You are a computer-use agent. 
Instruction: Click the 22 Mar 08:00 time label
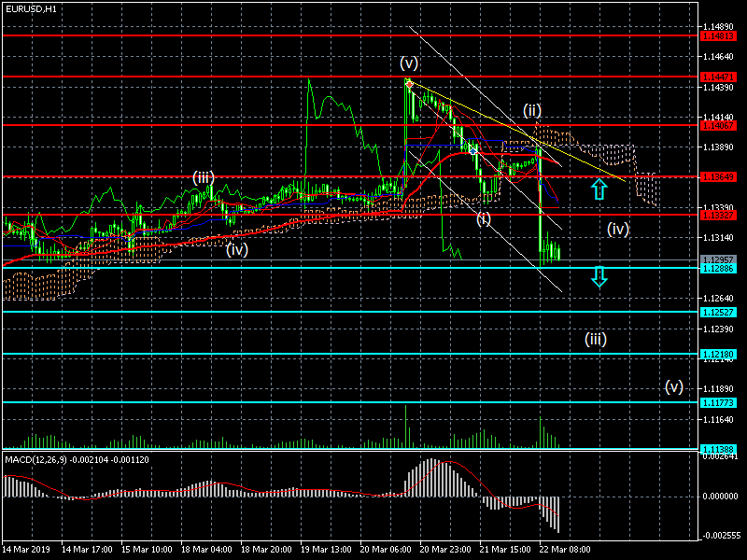pyautogui.click(x=565, y=550)
